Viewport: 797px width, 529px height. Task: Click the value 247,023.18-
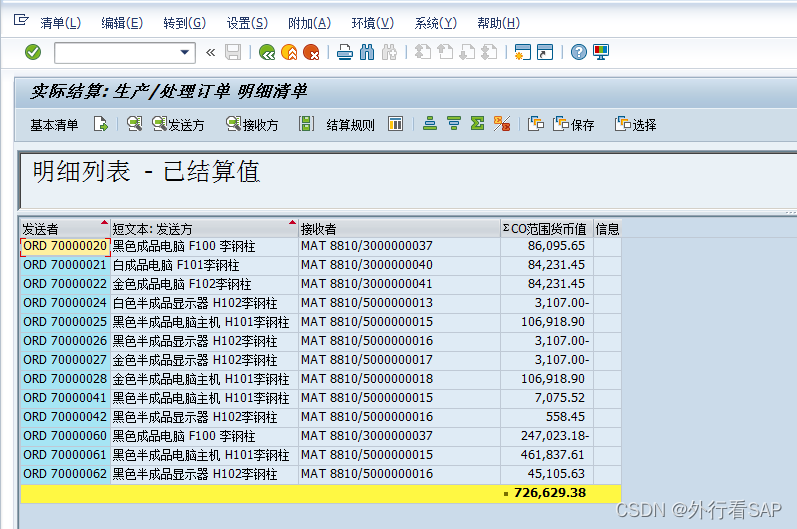[x=555, y=436]
